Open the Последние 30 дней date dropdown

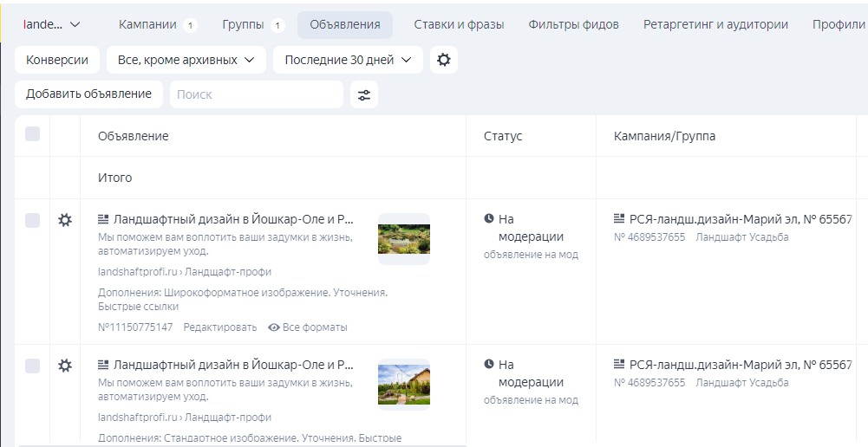tap(348, 60)
